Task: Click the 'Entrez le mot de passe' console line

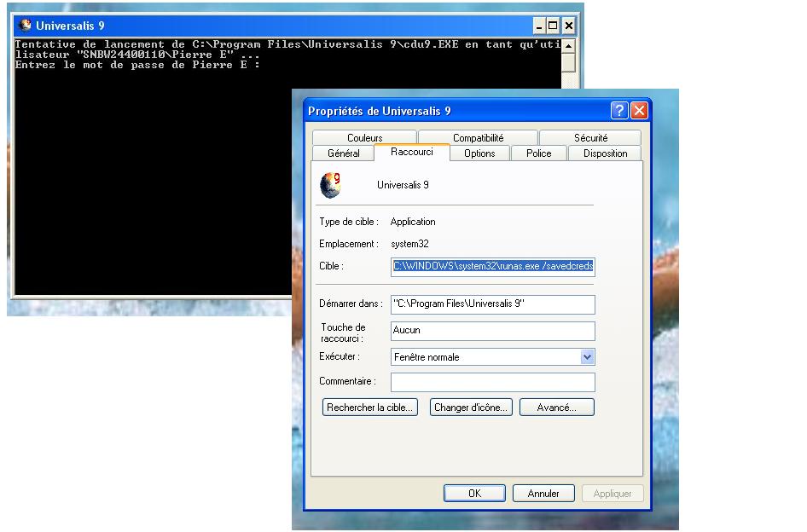Action: [137, 65]
